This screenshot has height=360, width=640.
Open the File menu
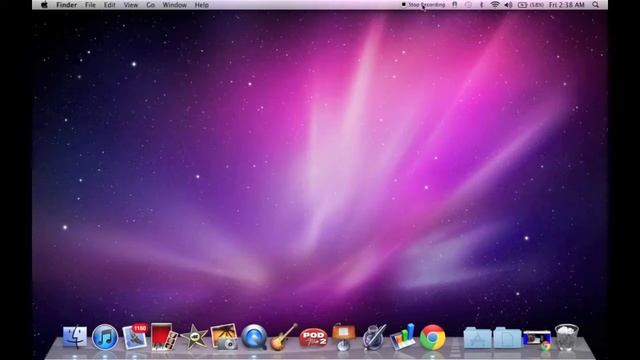tap(90, 5)
